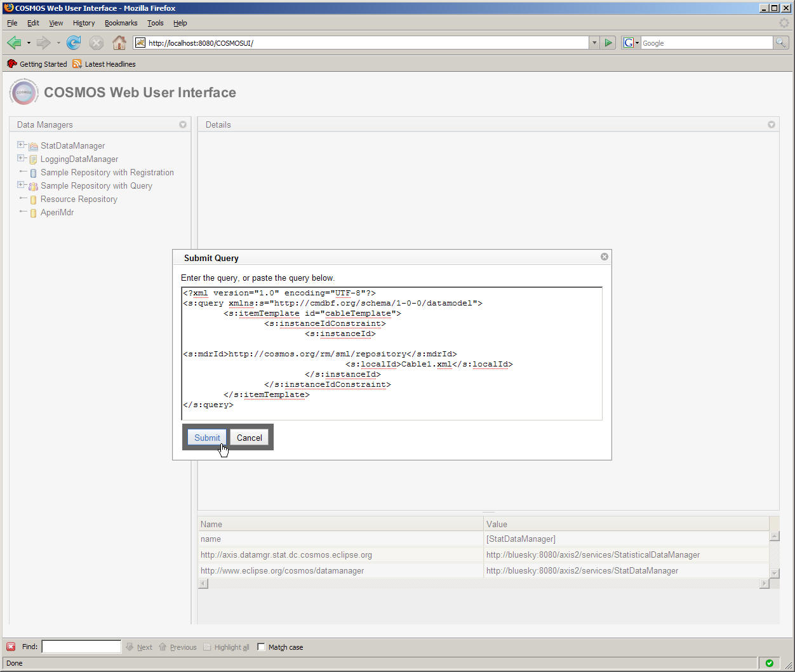Click the table's horizontal scrollbar left arrow
Viewport: 795px width, 672px height.
pyautogui.click(x=203, y=584)
